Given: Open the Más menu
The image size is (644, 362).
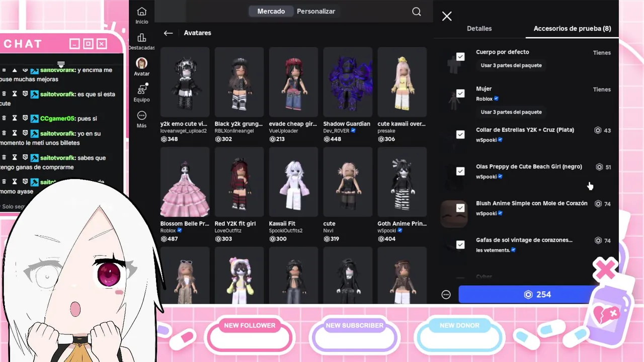Looking at the screenshot, I should pos(142,119).
